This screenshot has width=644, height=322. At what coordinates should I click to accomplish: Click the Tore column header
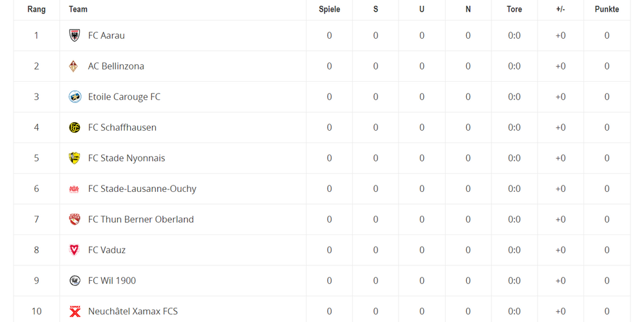[x=514, y=9]
